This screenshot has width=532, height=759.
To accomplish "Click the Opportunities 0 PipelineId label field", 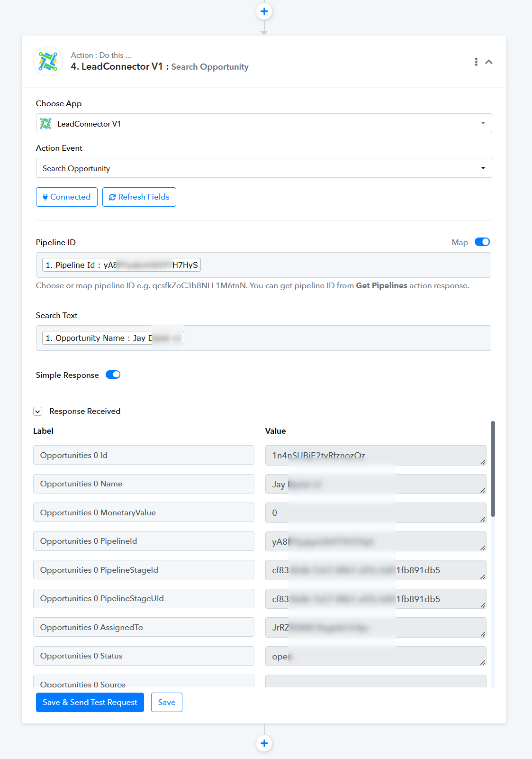I will (x=144, y=541).
